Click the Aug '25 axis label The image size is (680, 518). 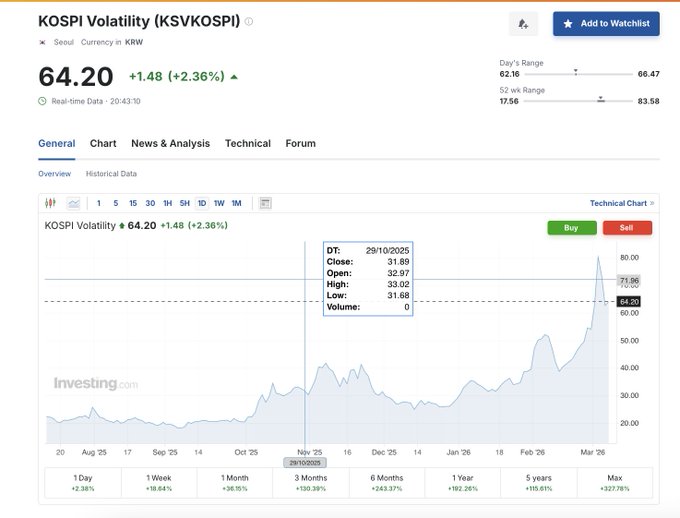point(94,452)
